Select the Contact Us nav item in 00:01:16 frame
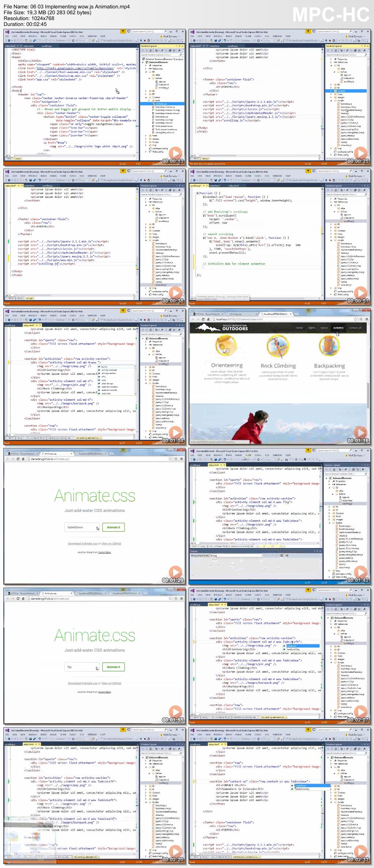374x868 pixels. pos(355,328)
